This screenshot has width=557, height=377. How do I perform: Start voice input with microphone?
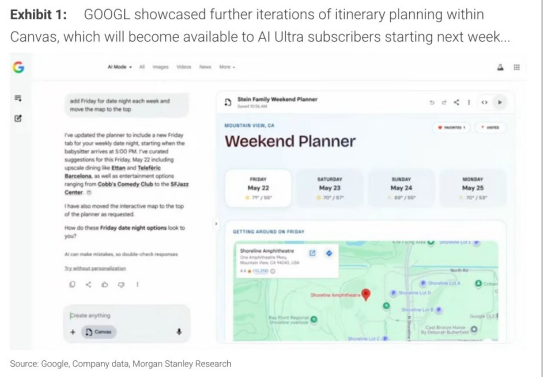pos(179,332)
